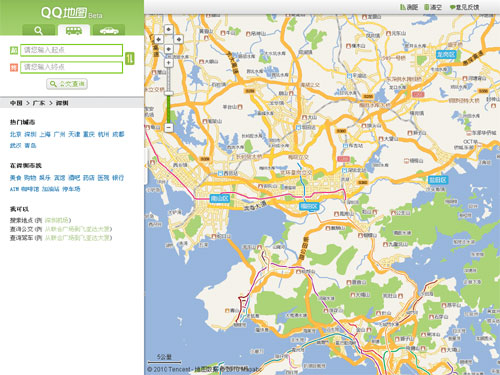This screenshot has width=500, height=375.
Task: Choose 重庆 from hot cities
Action: [89, 134]
